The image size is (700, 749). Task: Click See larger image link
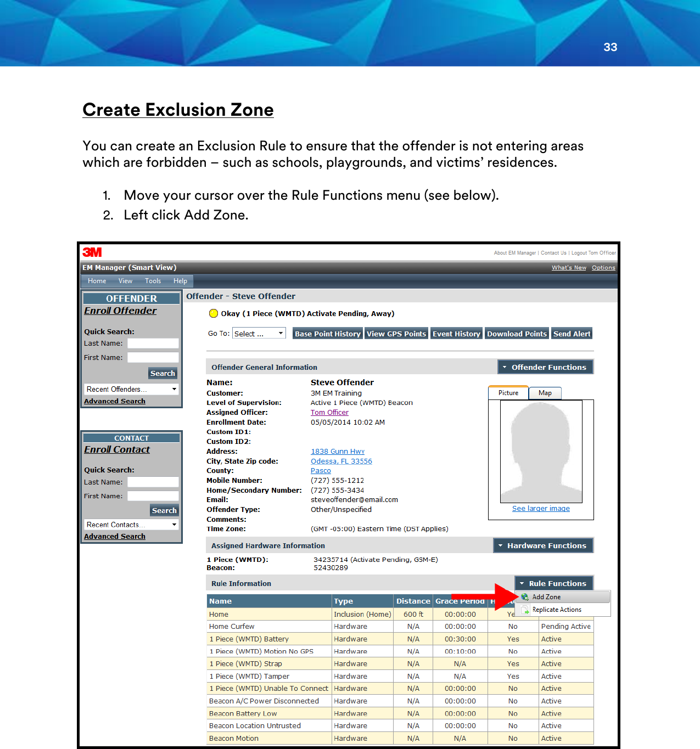tap(541, 509)
